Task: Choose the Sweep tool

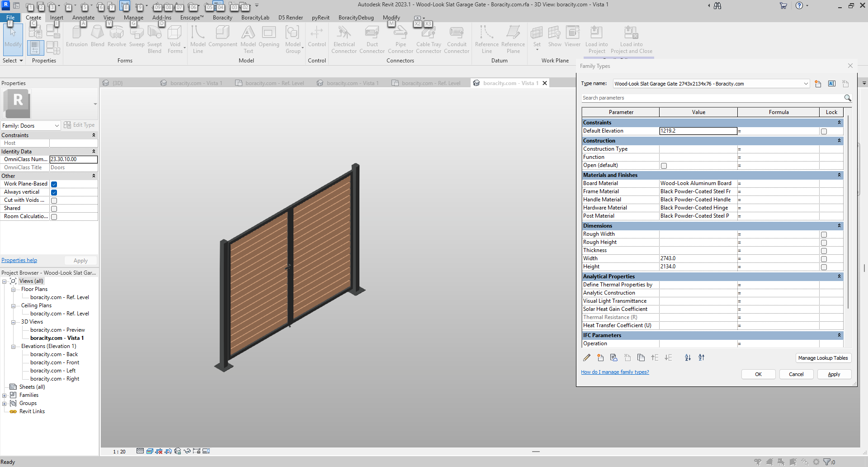Action: point(137,36)
